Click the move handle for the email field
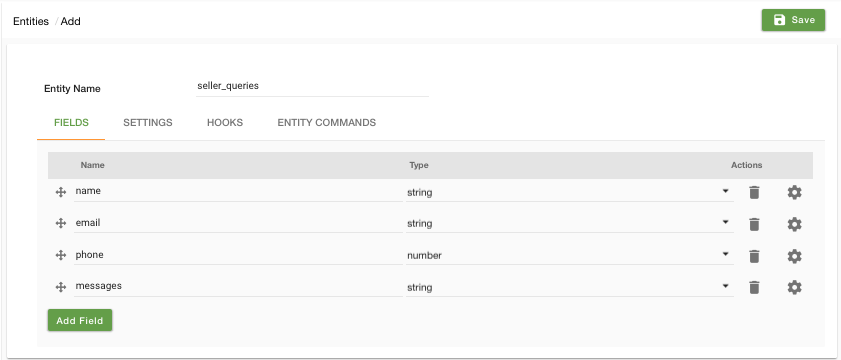This screenshot has height=360, width=841. (61, 223)
